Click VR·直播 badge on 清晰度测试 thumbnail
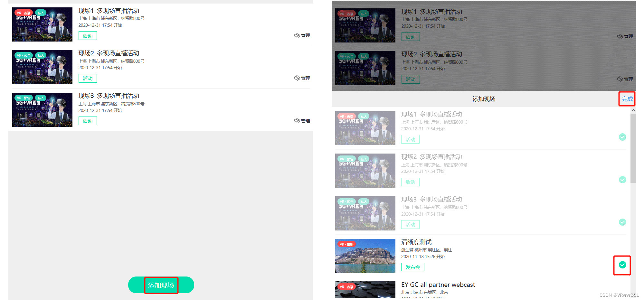 pos(346,244)
